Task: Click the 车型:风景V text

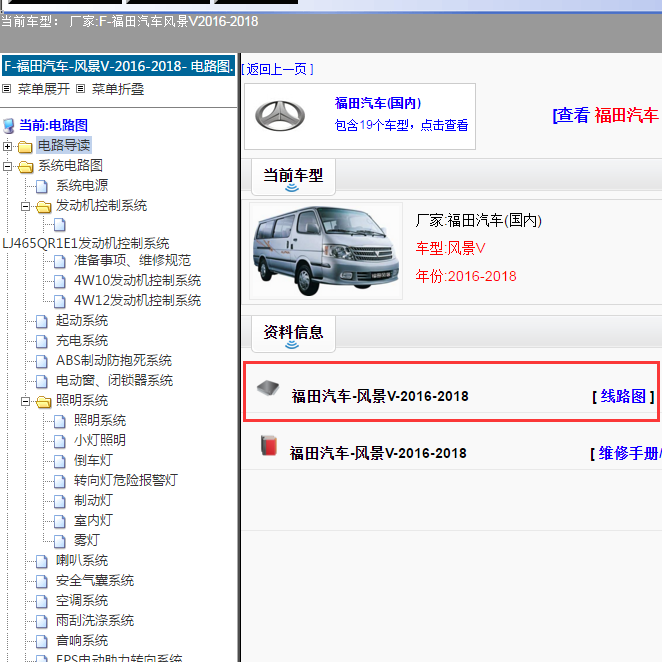Action: 450,248
